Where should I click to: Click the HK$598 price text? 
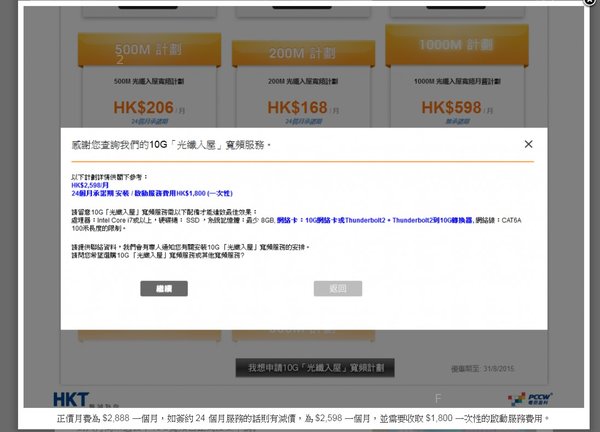pos(452,108)
